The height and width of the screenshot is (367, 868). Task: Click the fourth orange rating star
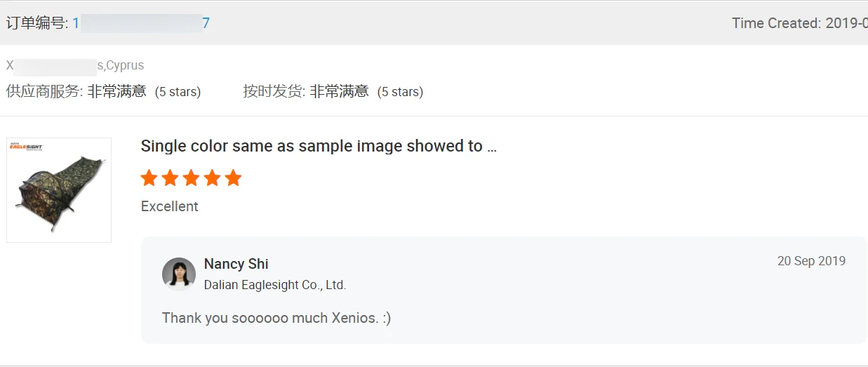[212, 178]
